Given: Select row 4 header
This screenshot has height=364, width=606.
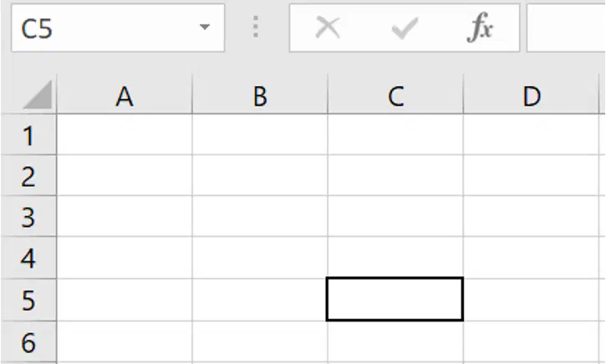Looking at the screenshot, I should coord(28,258).
